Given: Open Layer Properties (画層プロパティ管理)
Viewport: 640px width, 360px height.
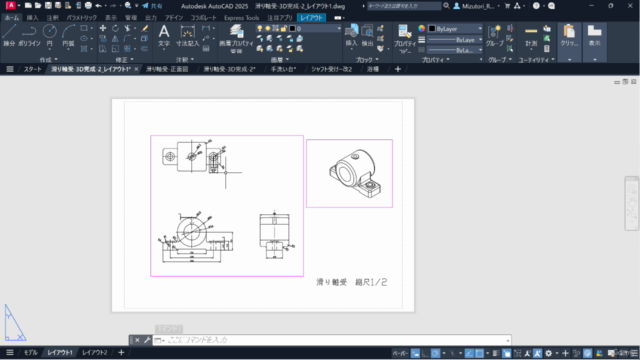Looking at the screenshot, I should click(x=236, y=39).
